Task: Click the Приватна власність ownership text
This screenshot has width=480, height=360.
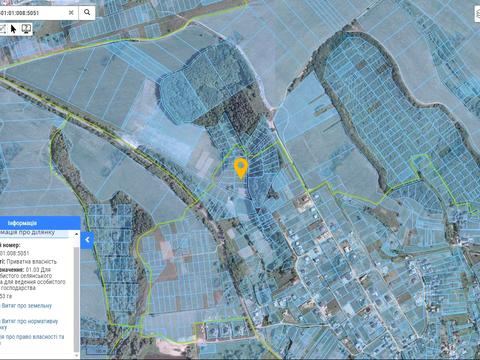Action: click(32, 262)
